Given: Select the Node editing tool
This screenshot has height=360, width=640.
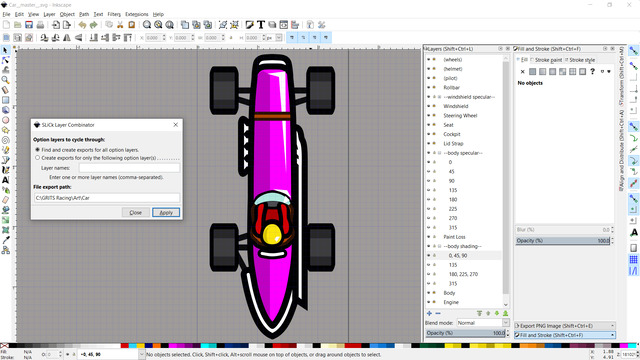Looking at the screenshot, I should click(6, 60).
